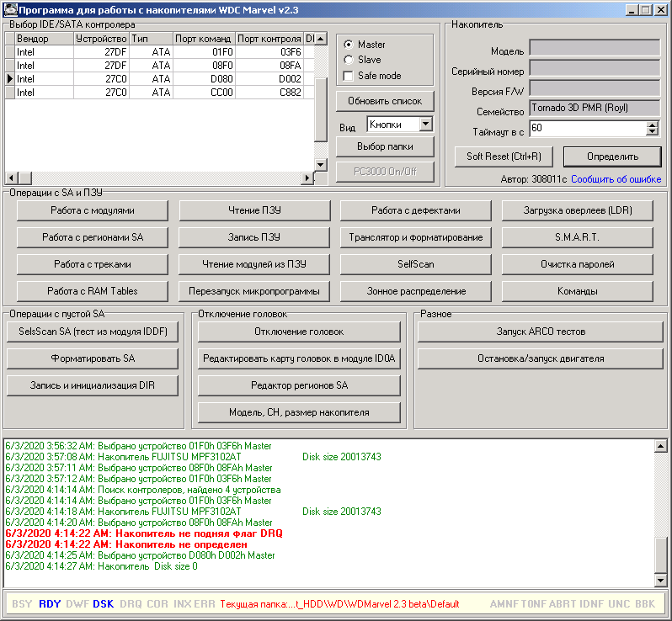Enable the Safe mode checkbox
The width and height of the screenshot is (672, 621).
click(349, 76)
